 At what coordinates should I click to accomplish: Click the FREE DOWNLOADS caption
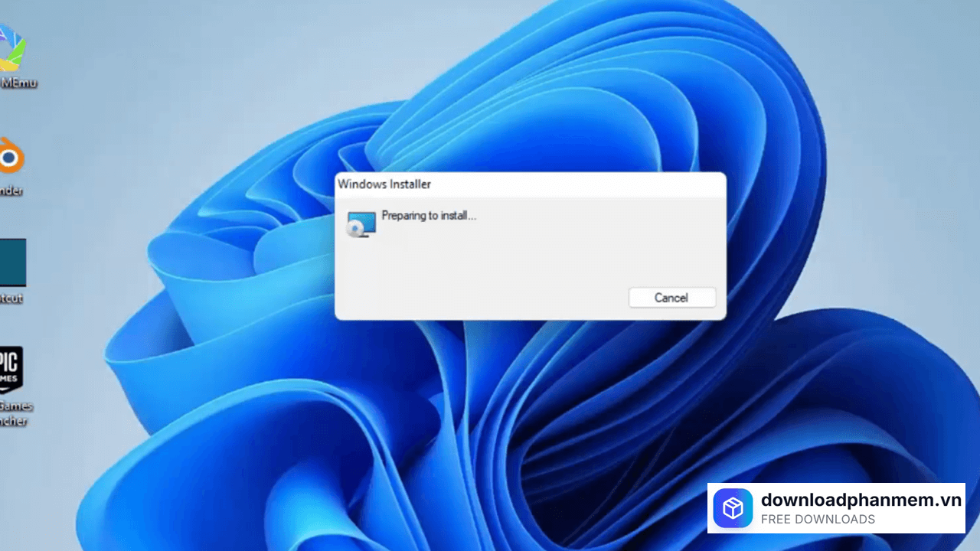[x=817, y=520]
